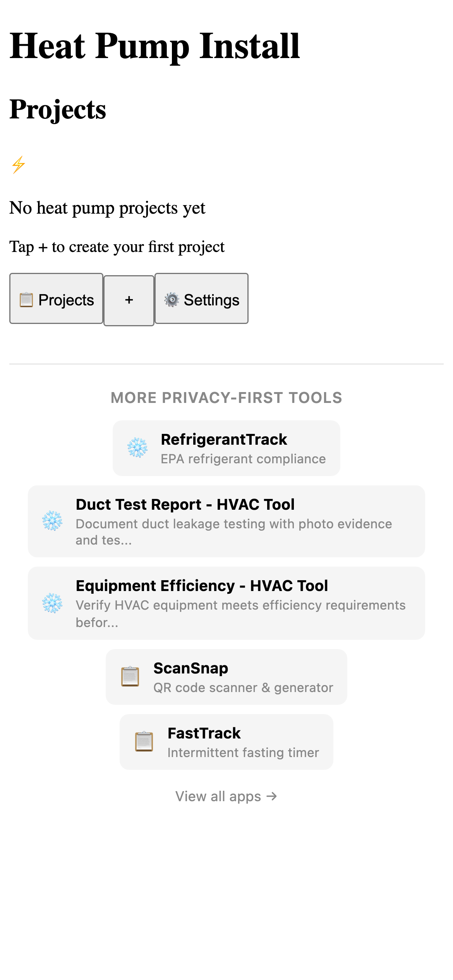Image resolution: width=453 pixels, height=980 pixels.
Task: Open the FastTrack fasting timer card
Action: click(x=226, y=742)
